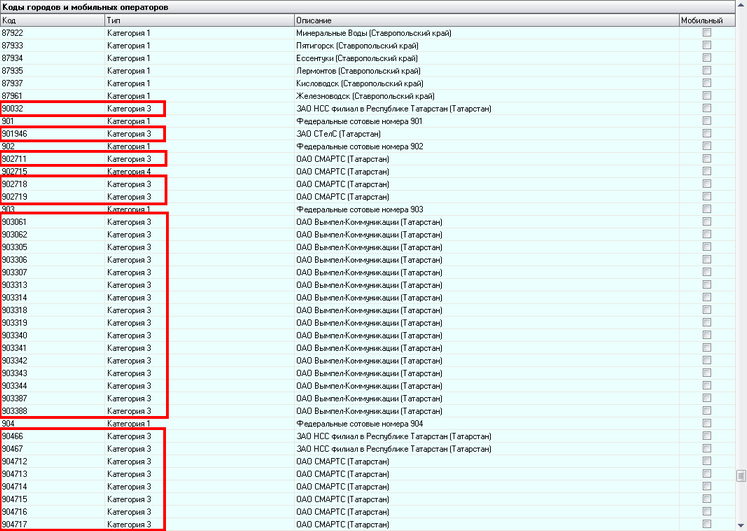
Task: Tick Мобильный checkbox for code 901
Action: 707,120
